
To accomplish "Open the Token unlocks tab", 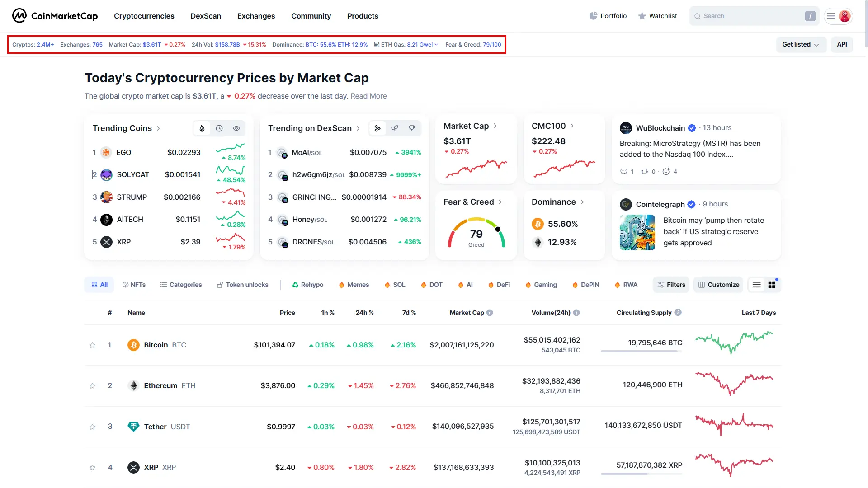I will (x=242, y=285).
